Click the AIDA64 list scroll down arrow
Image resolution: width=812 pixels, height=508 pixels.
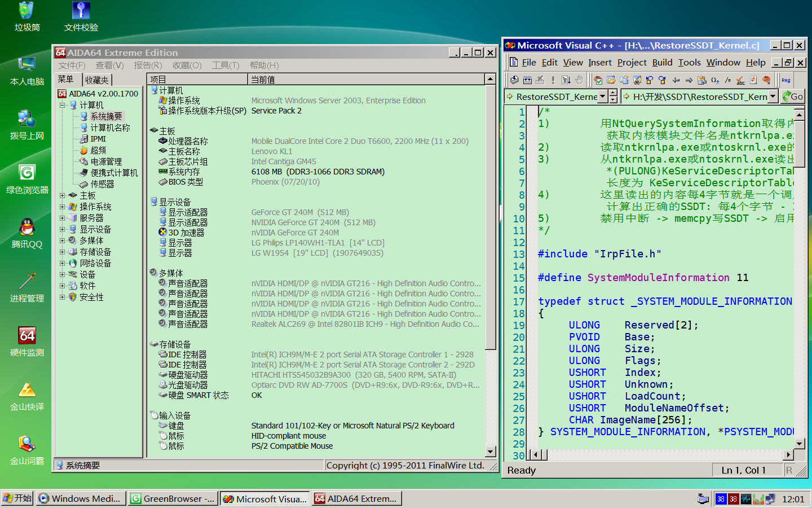[490, 452]
